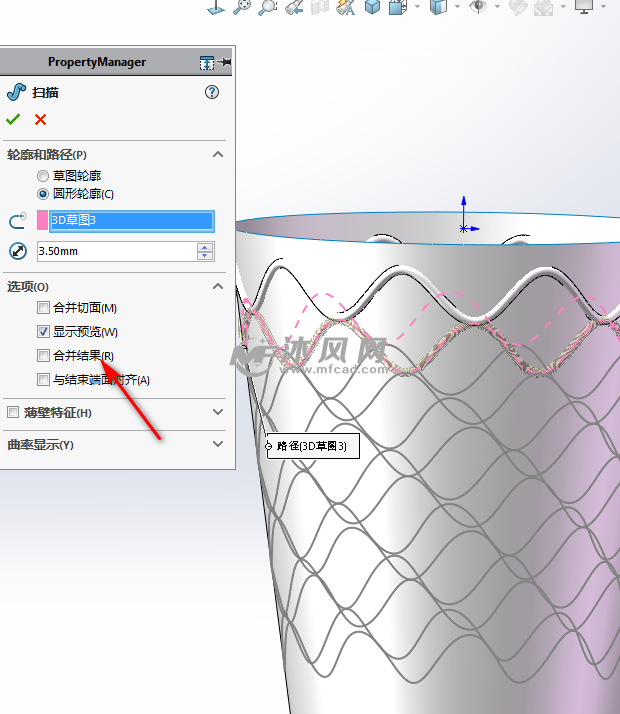Increase diameter with the up spinner
The image size is (620, 714).
(x=205, y=247)
